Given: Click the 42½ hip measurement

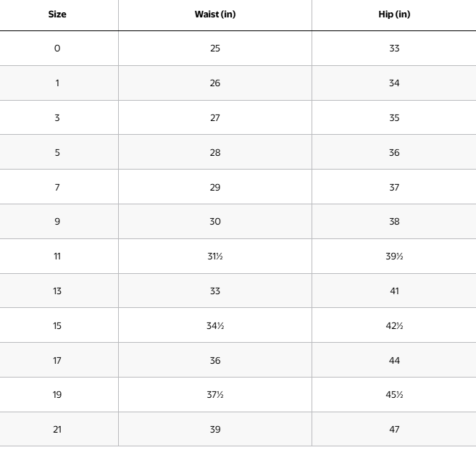Looking at the screenshot, I should click(394, 326).
